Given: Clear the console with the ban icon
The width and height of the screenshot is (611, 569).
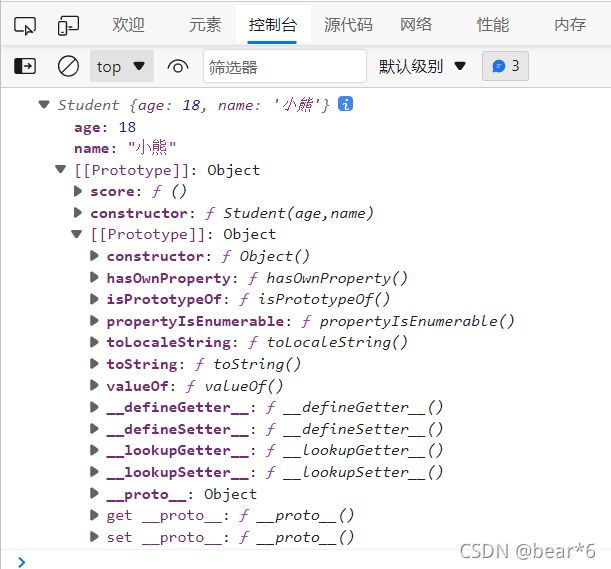Looking at the screenshot, I should (x=68, y=66).
